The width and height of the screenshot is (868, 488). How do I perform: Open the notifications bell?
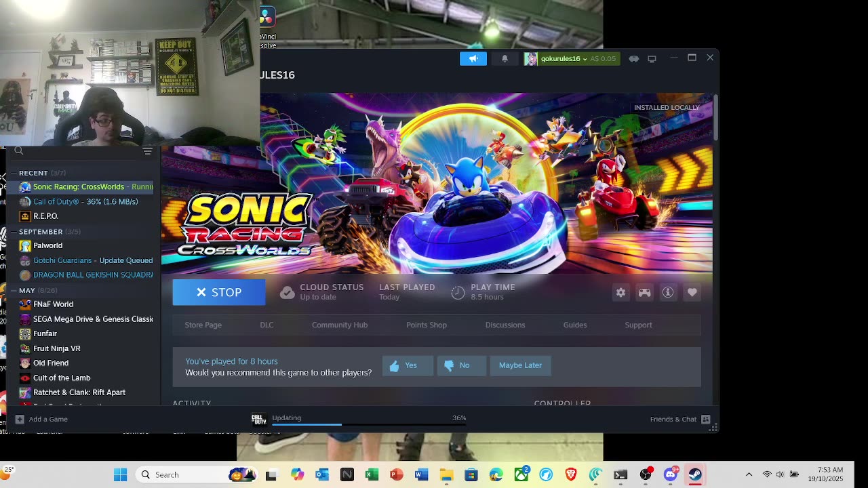[x=505, y=59]
